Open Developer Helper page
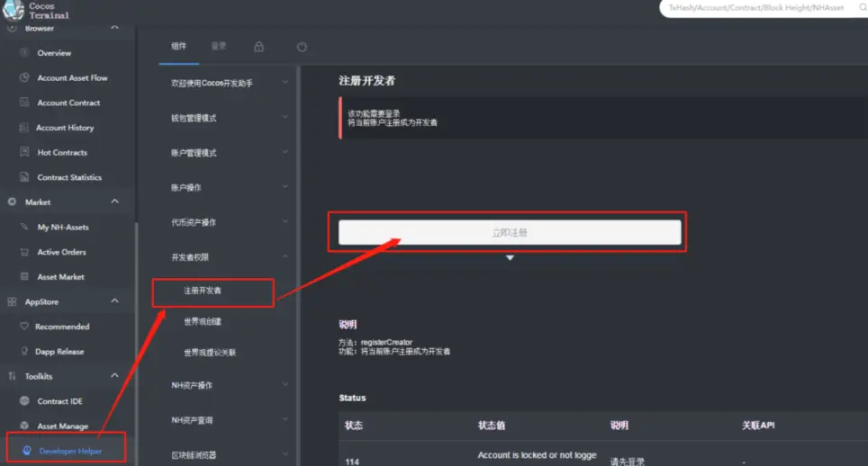Image resolution: width=868 pixels, height=466 pixels. (70, 451)
